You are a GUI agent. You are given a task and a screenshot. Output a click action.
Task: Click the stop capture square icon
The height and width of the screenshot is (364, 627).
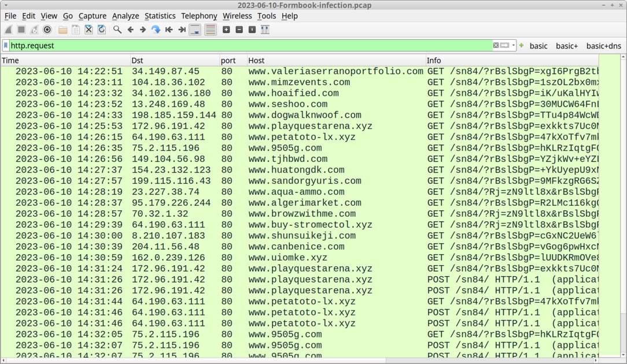pyautogui.click(x=21, y=29)
